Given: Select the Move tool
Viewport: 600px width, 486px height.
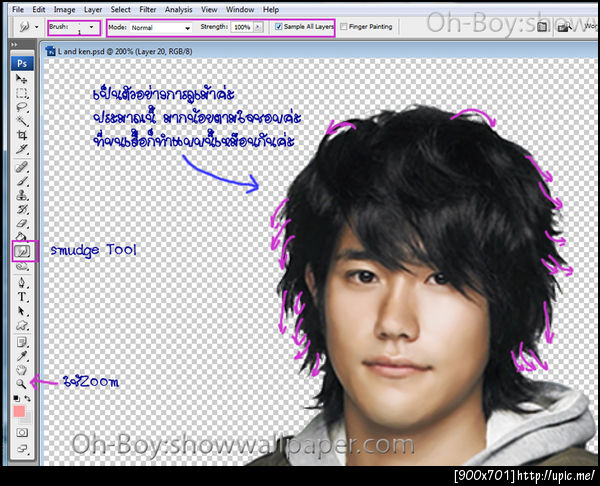Looking at the screenshot, I should [x=21, y=79].
